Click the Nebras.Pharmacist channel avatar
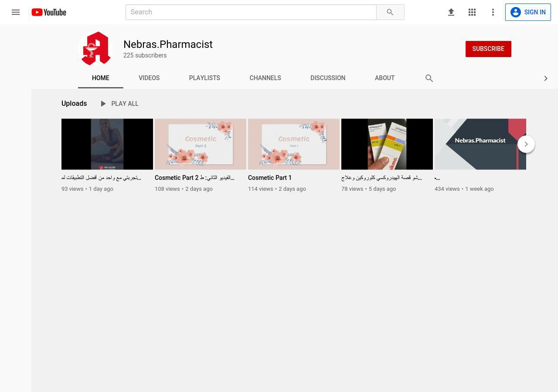The image size is (558, 392). click(x=95, y=48)
